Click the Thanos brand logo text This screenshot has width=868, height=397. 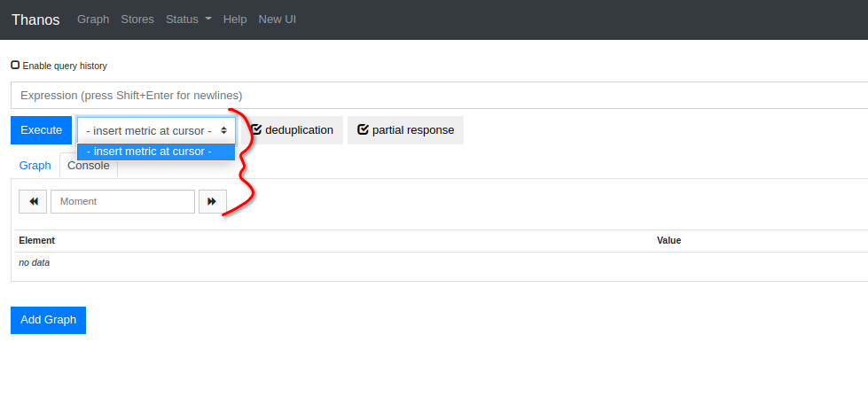35,19
